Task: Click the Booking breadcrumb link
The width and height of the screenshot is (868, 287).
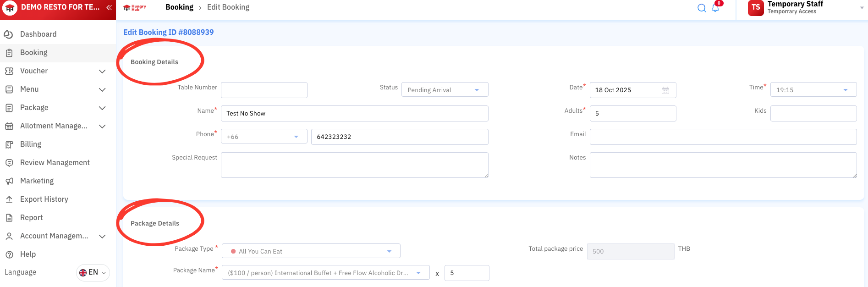Action: [179, 7]
